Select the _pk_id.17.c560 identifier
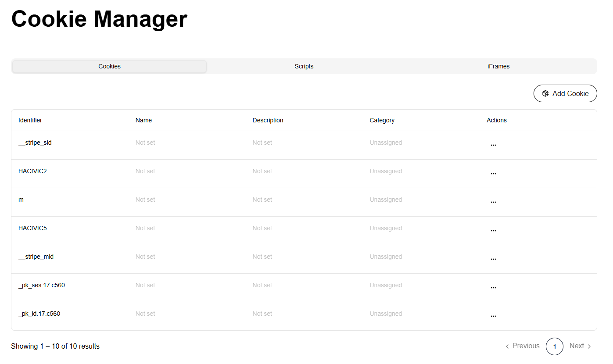Viewport: 613px width, 364px height. pyautogui.click(x=39, y=314)
